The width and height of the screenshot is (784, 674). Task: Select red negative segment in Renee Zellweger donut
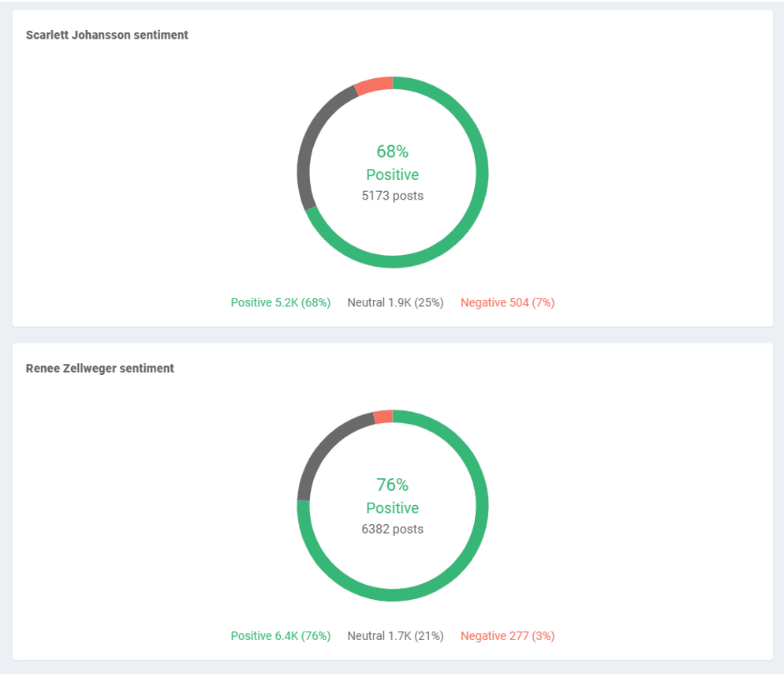[x=383, y=417]
